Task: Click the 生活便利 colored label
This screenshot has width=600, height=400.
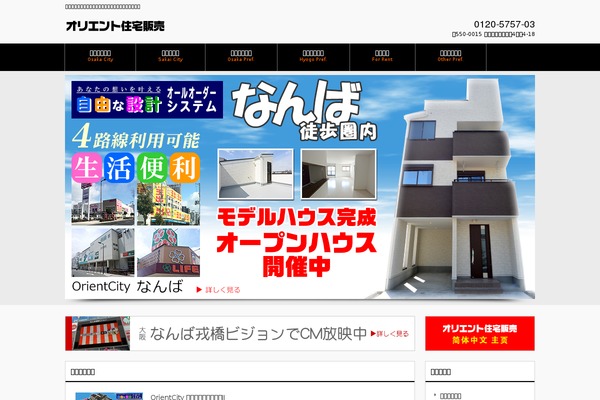Action: click(x=136, y=168)
